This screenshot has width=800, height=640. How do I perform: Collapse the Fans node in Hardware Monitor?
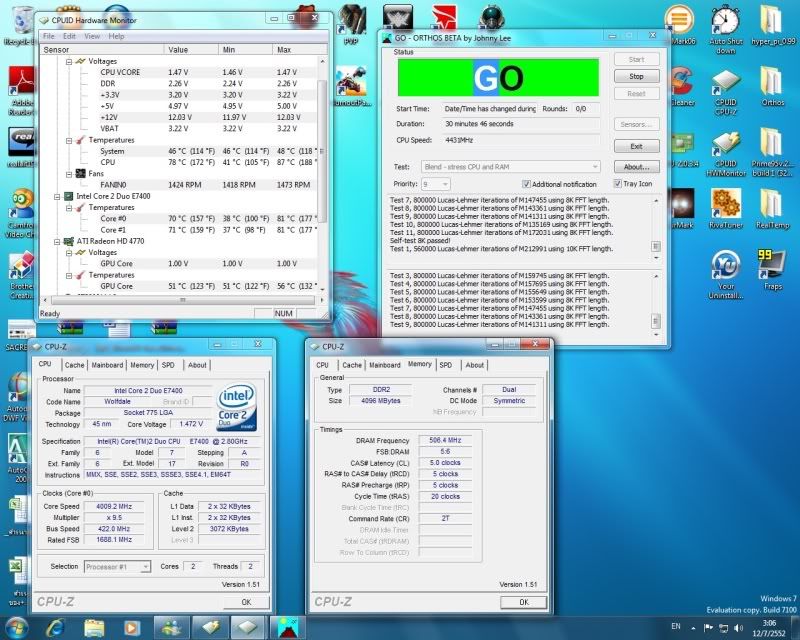[x=69, y=173]
